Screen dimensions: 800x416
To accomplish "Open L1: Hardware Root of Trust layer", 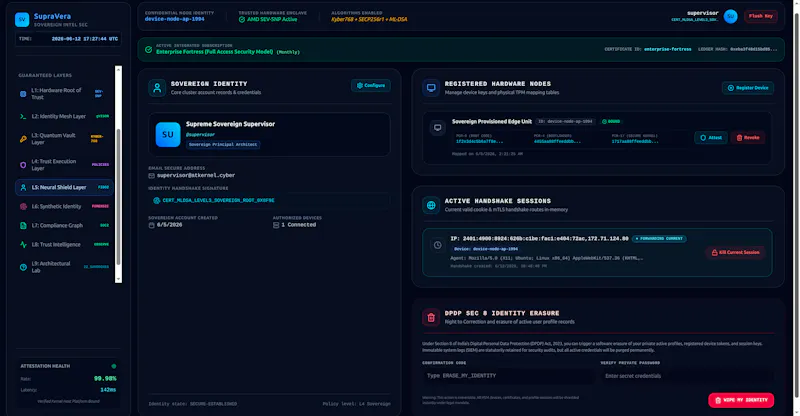I will 64,93.
